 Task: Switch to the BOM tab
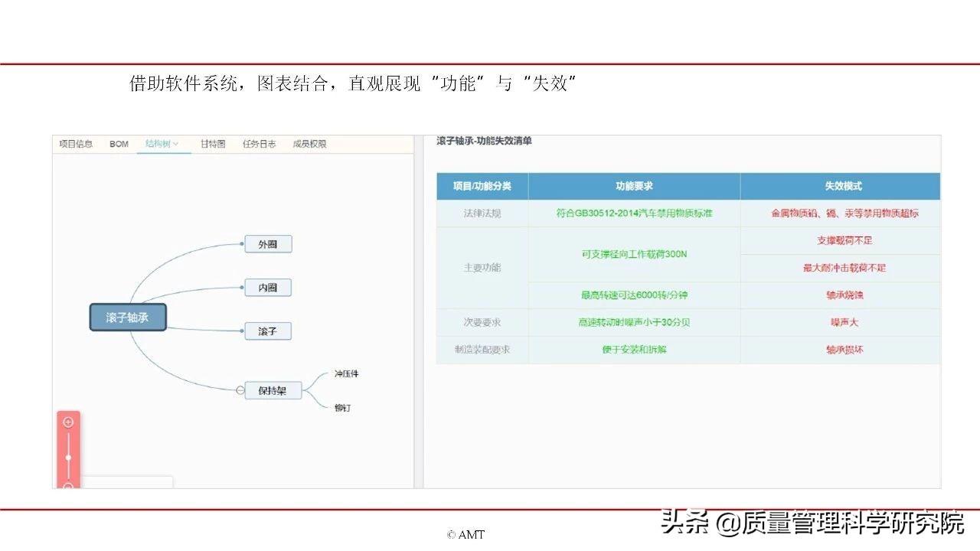(x=119, y=143)
